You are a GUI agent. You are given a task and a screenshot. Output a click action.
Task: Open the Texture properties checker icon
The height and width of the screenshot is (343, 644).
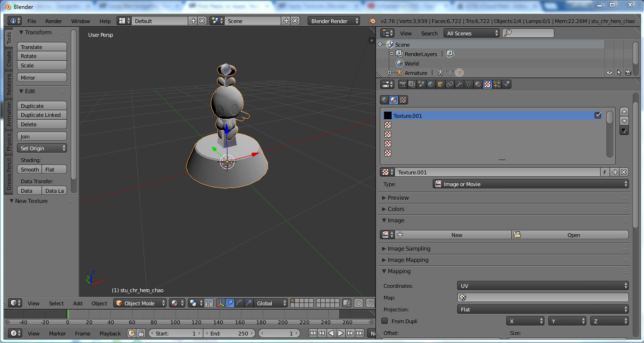[487, 84]
